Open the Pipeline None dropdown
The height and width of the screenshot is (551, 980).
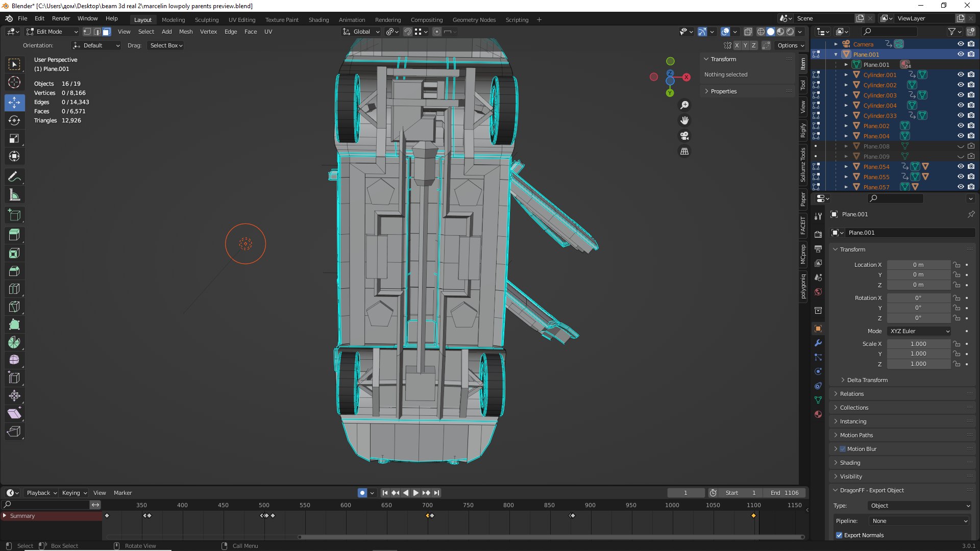coord(919,521)
